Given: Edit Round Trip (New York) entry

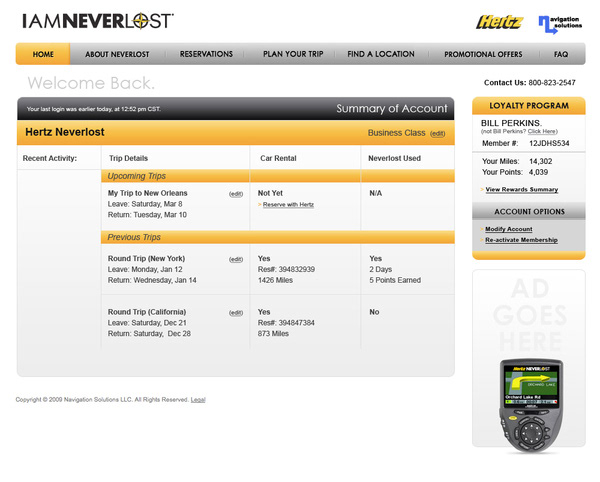Looking at the screenshot, I should click(236, 259).
